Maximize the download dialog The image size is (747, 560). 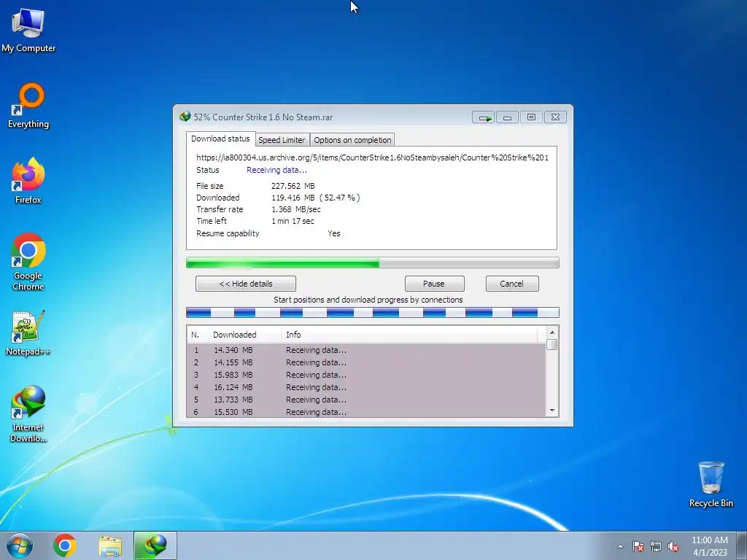pyautogui.click(x=531, y=117)
